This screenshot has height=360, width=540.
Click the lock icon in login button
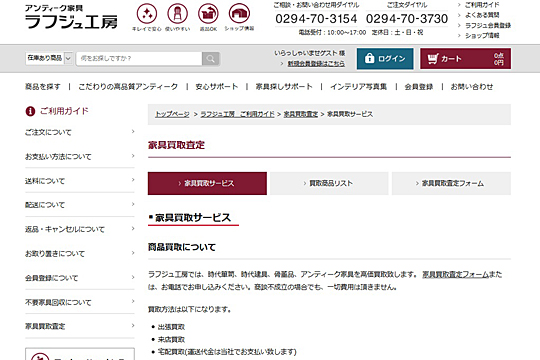click(x=369, y=58)
